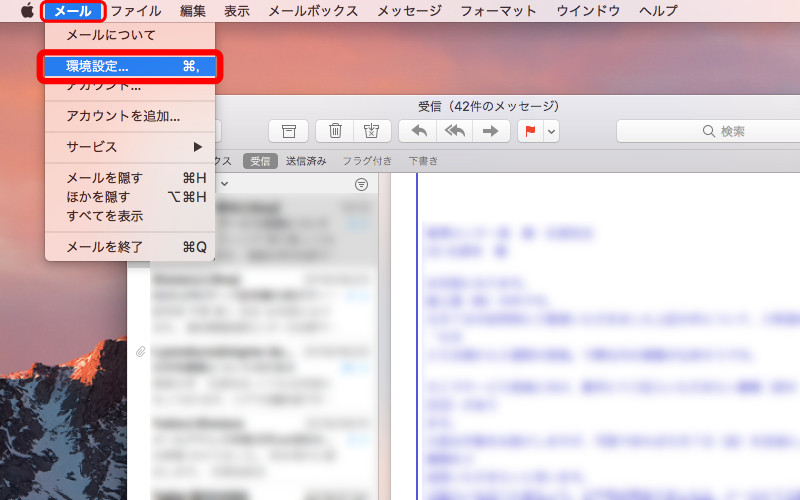Open the 編集 menu

point(193,11)
